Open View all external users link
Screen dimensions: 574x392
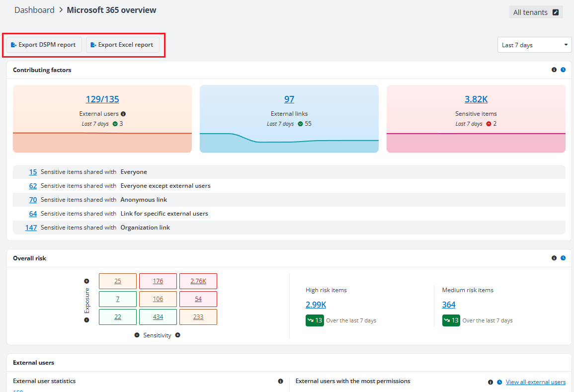click(x=535, y=382)
